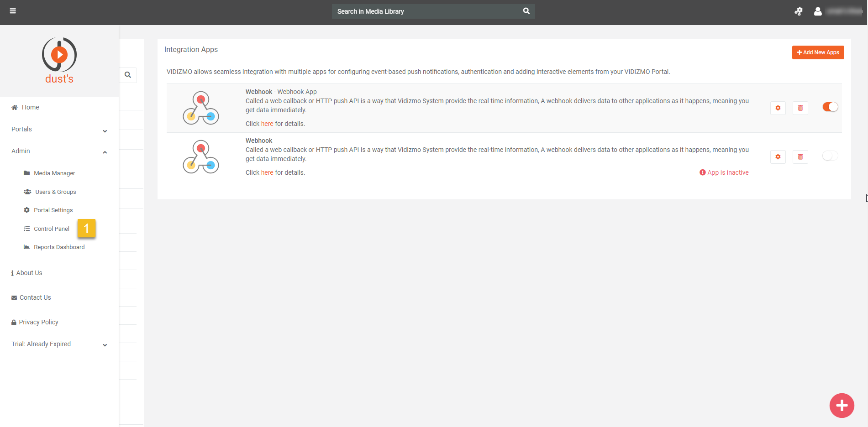The height and width of the screenshot is (427, 868).
Task: Open the user profile icon
Action: pyautogui.click(x=818, y=11)
